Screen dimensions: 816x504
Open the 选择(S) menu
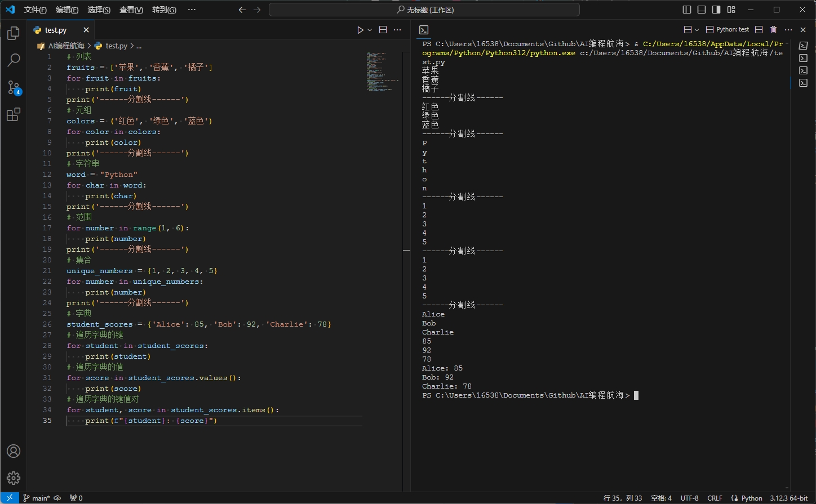[x=99, y=10]
